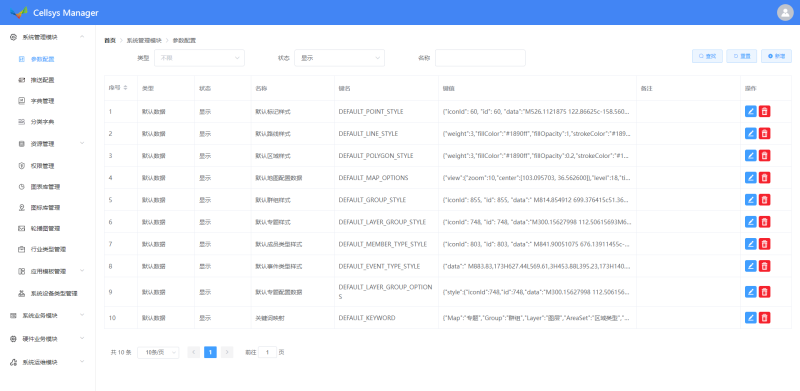Expand the 硬件业务模块 sidebar group

pos(47,339)
